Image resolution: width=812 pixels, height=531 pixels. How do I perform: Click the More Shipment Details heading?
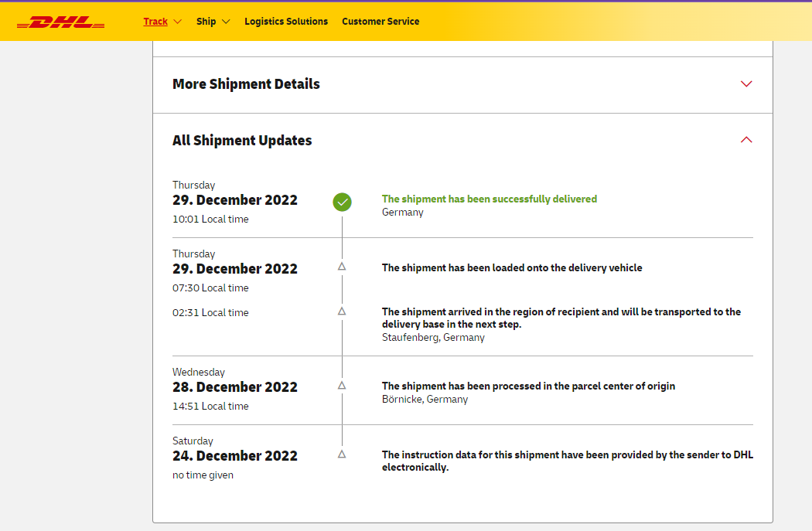pyautogui.click(x=246, y=84)
